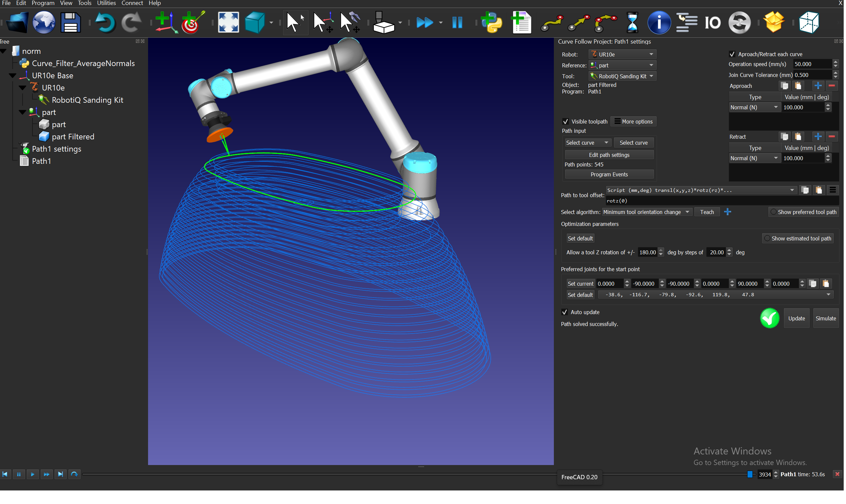Viewport: 846px width, 504px height.
Task: Click the Add new target icon
Action: pyautogui.click(x=193, y=22)
